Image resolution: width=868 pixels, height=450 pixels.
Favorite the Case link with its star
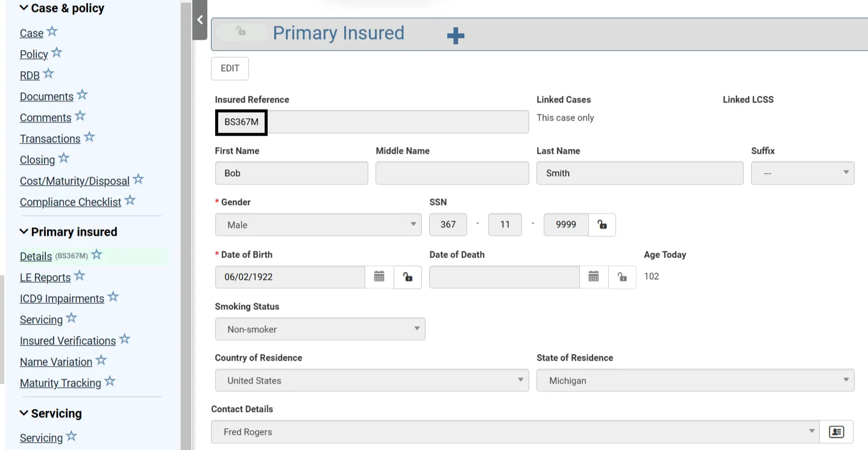(x=52, y=31)
